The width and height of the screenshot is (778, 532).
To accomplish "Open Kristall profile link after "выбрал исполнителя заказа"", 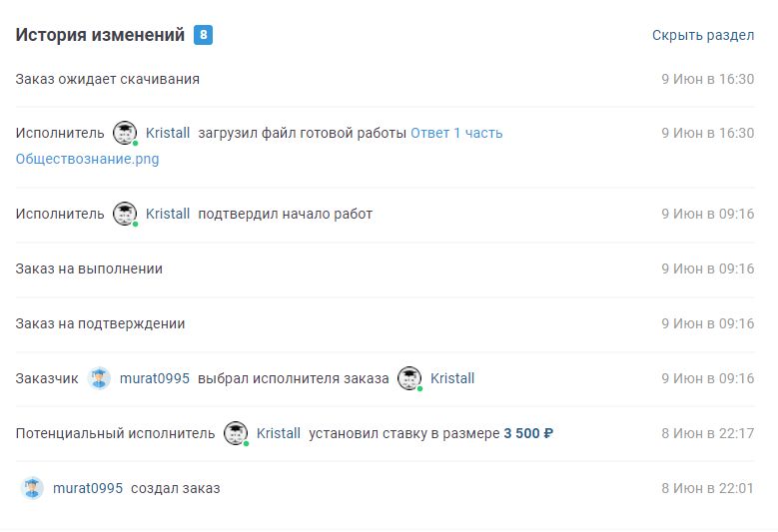I will pyautogui.click(x=452, y=378).
